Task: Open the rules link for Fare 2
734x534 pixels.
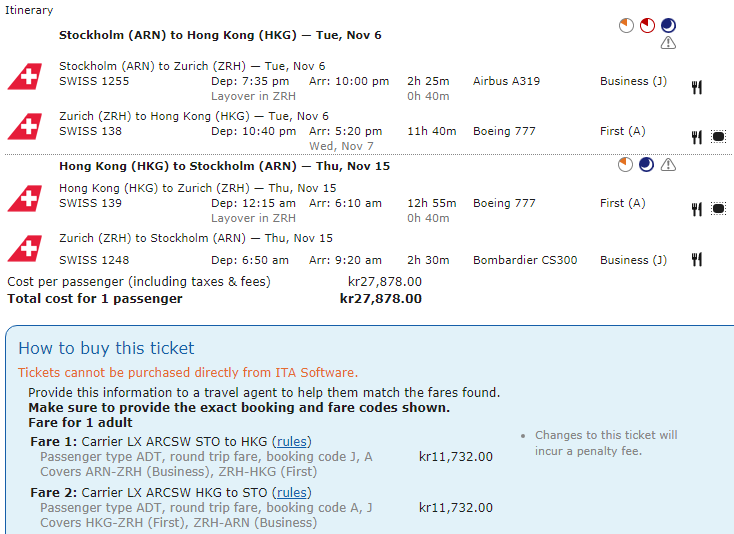Action: coord(292,493)
